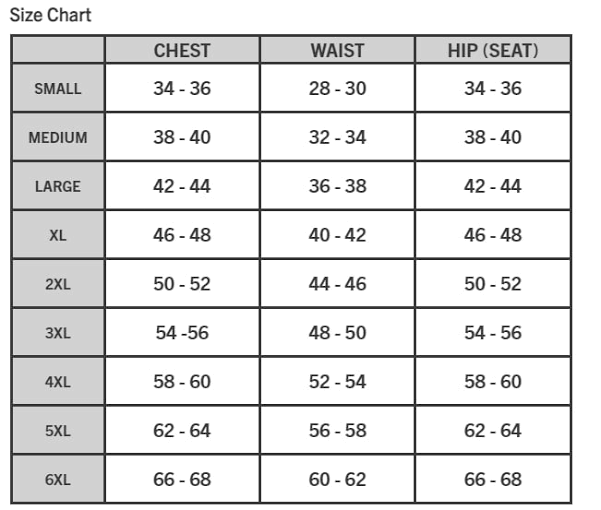Screen dimensions: 601x510
Task: Select the MEDIUM size row label
Action: (x=58, y=138)
